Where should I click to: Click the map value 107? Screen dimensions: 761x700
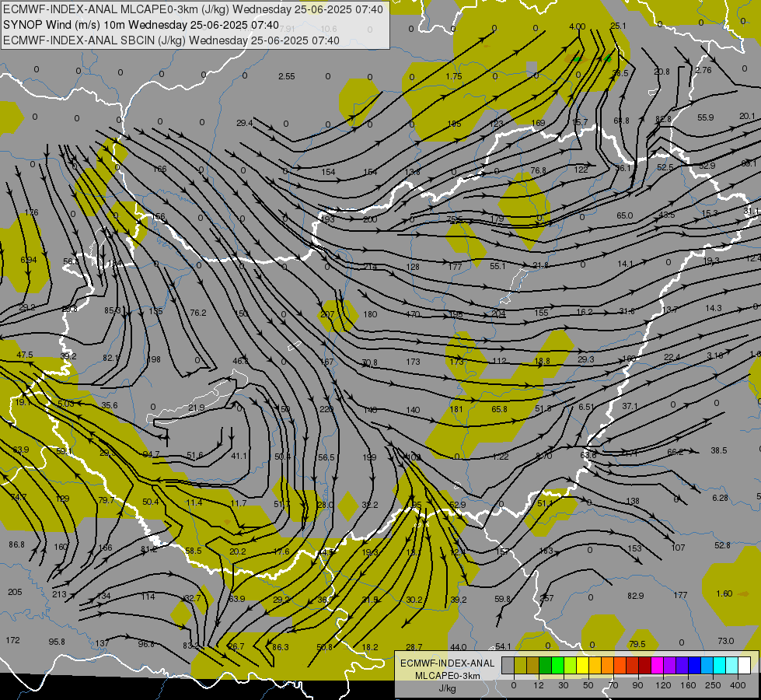(x=678, y=548)
